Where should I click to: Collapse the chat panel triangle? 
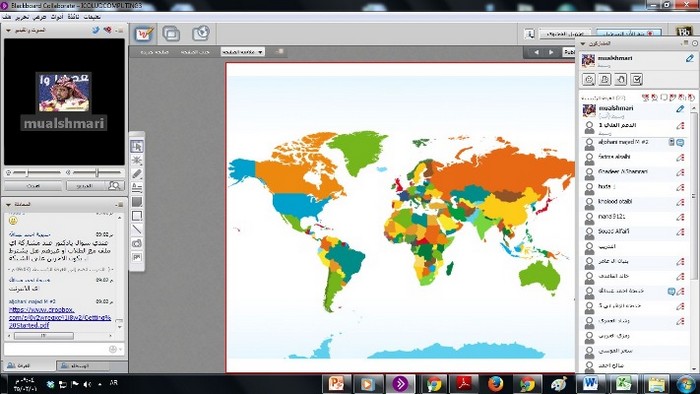[8, 204]
